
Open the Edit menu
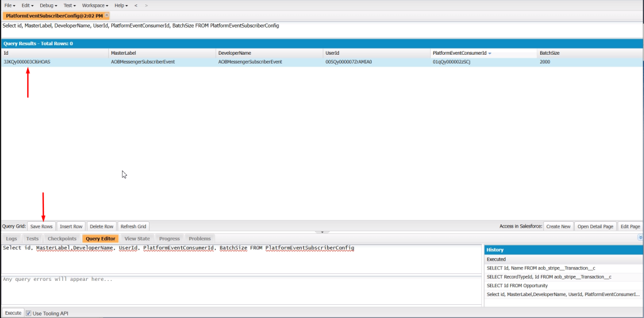pos(28,6)
